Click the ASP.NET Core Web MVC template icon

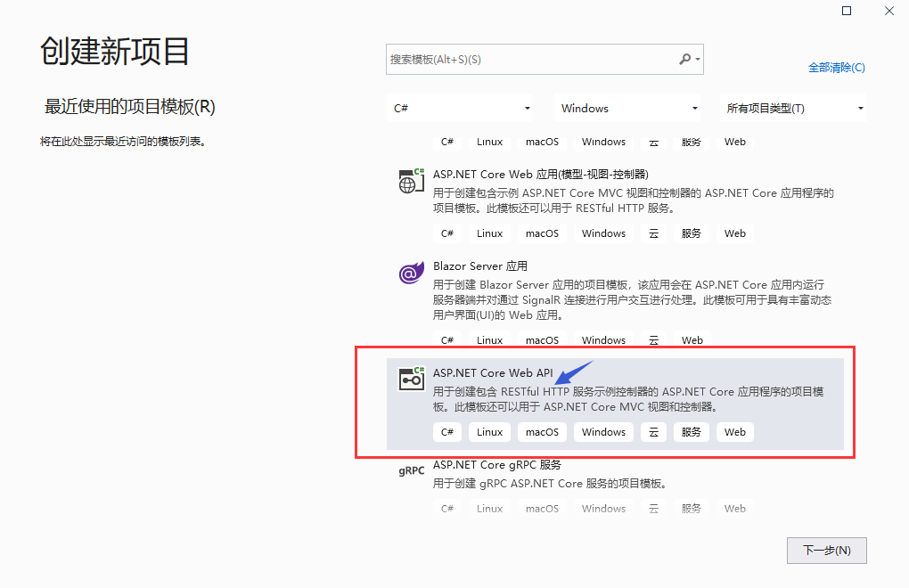point(411,182)
